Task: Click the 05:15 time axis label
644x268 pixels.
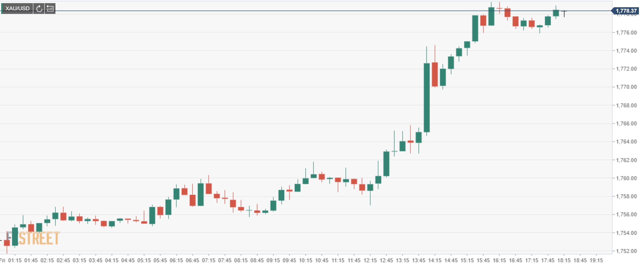Action: 144,261
